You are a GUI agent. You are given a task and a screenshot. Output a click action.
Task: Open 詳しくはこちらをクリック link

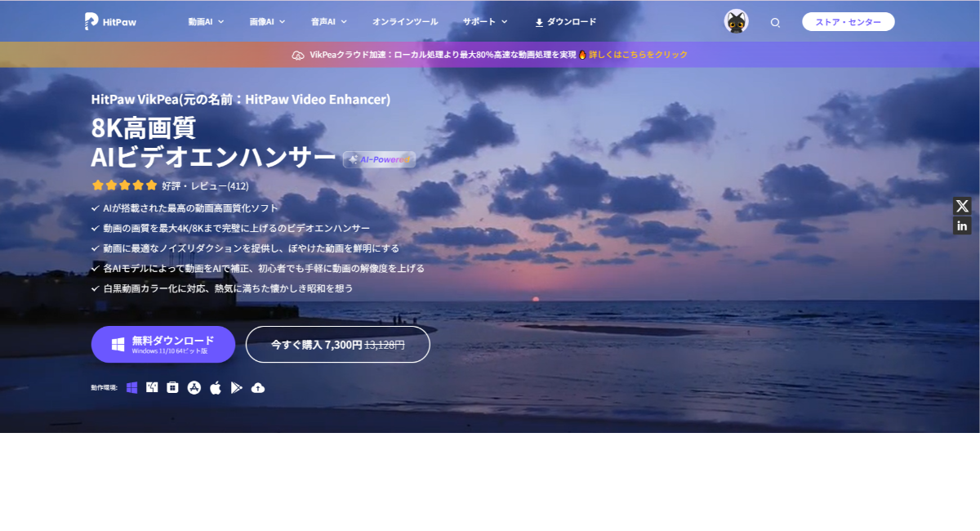pos(639,55)
